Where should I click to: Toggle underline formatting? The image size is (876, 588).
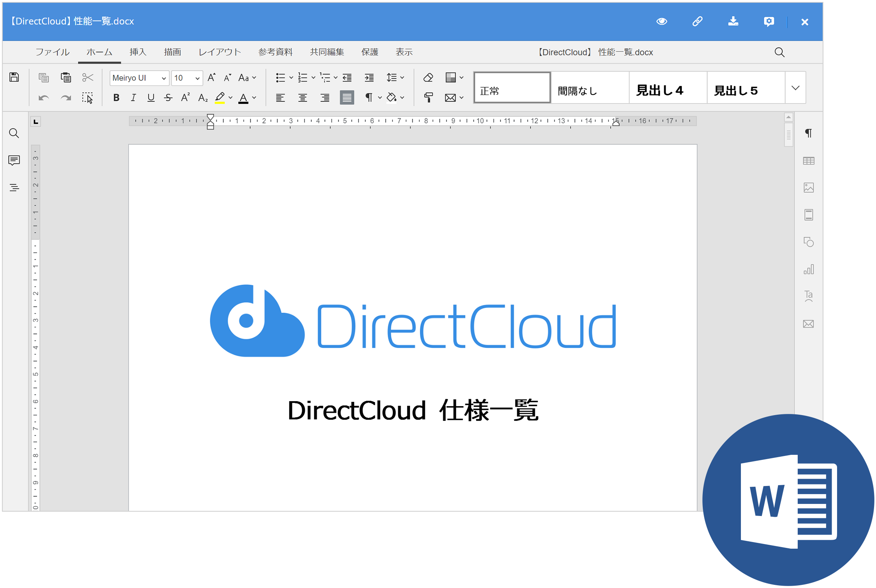pos(151,98)
